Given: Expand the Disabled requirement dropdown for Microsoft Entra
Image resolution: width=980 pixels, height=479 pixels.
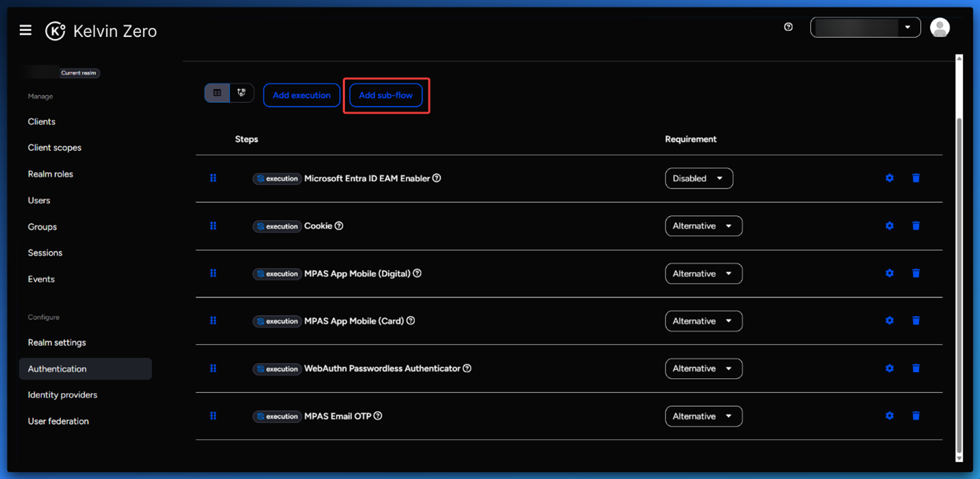Looking at the screenshot, I should tap(698, 178).
